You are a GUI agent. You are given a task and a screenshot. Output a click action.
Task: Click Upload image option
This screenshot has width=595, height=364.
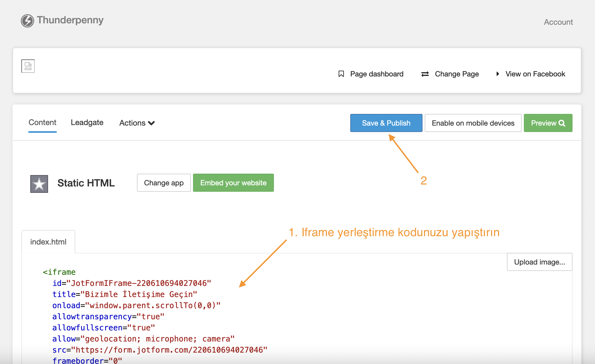coord(539,262)
